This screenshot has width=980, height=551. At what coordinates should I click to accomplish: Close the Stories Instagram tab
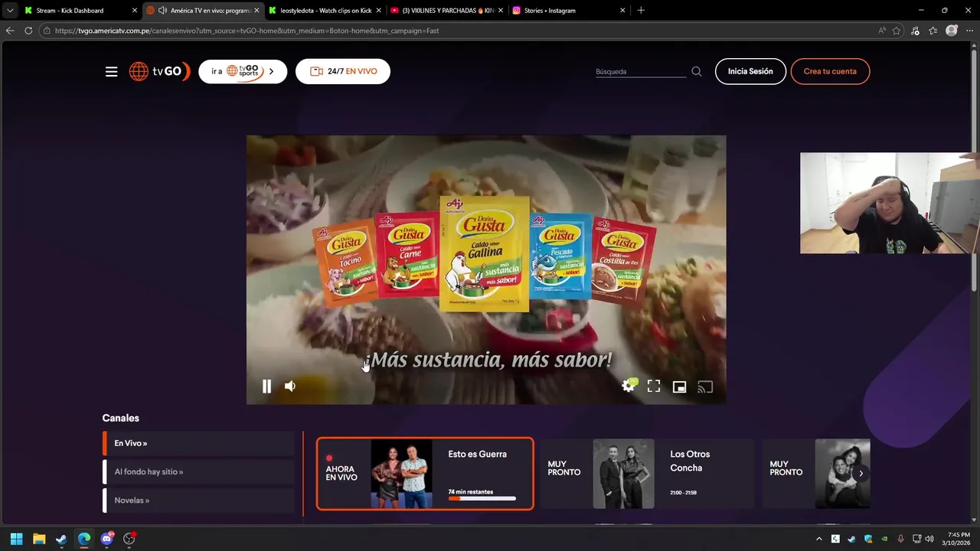point(622,11)
